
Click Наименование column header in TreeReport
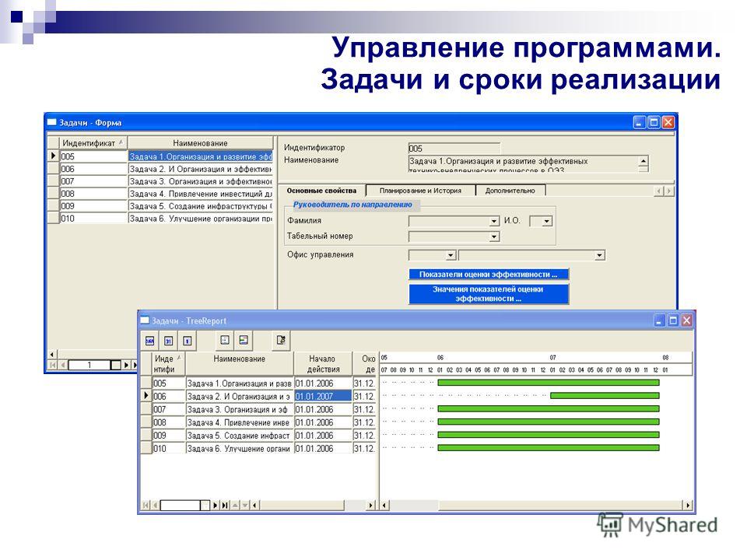(239, 364)
